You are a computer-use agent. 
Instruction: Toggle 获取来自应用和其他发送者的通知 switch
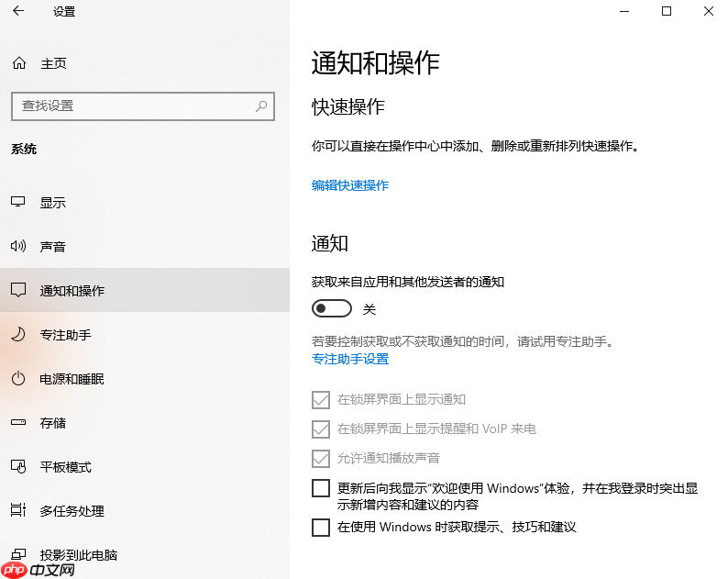click(332, 308)
